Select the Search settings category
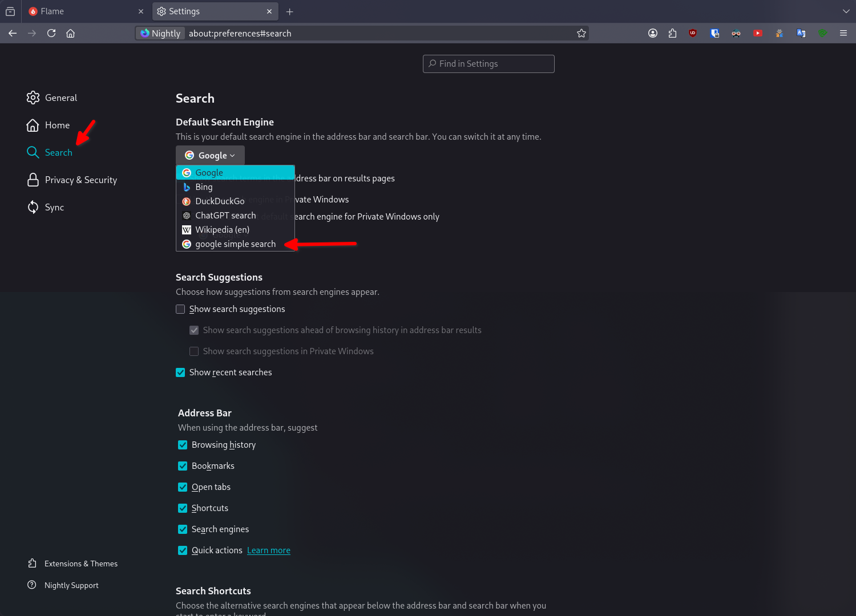This screenshot has height=616, width=856. 50,152
